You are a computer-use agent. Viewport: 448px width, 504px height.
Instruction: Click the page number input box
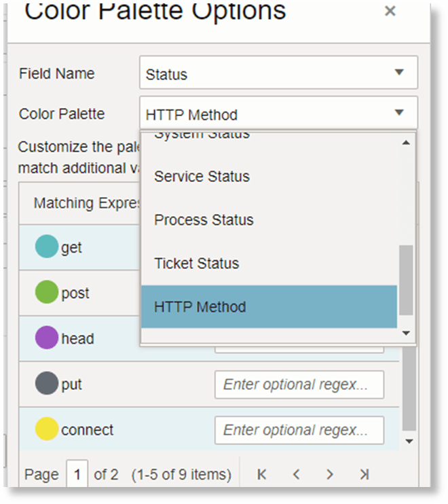coord(77,474)
